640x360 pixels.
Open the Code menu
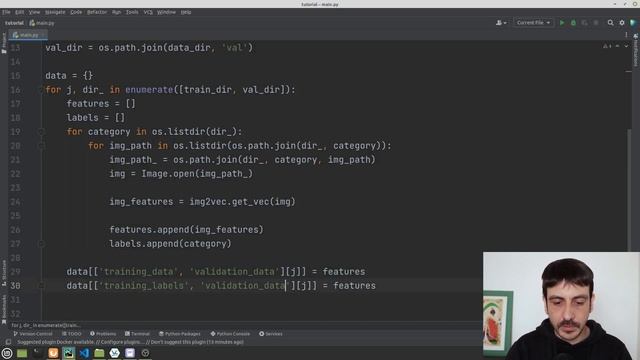click(x=76, y=12)
